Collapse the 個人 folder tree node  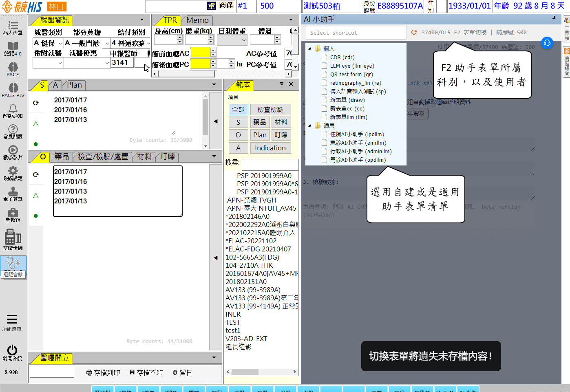point(310,48)
